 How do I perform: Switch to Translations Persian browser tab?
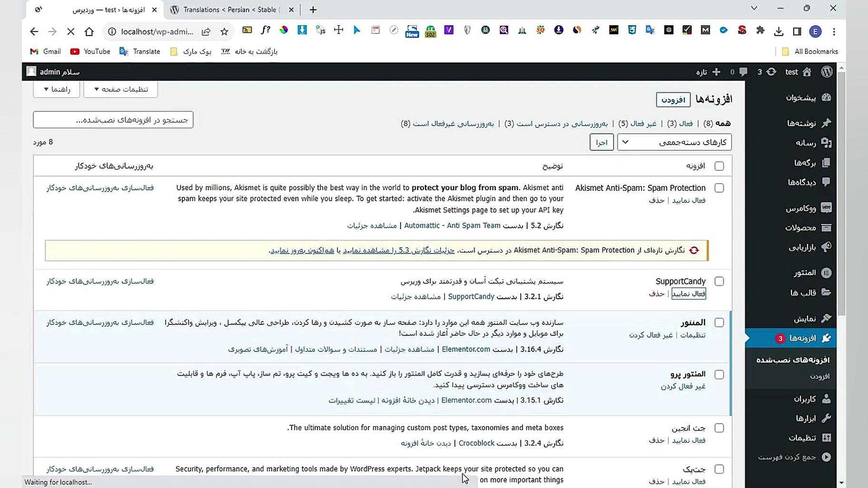click(x=232, y=10)
